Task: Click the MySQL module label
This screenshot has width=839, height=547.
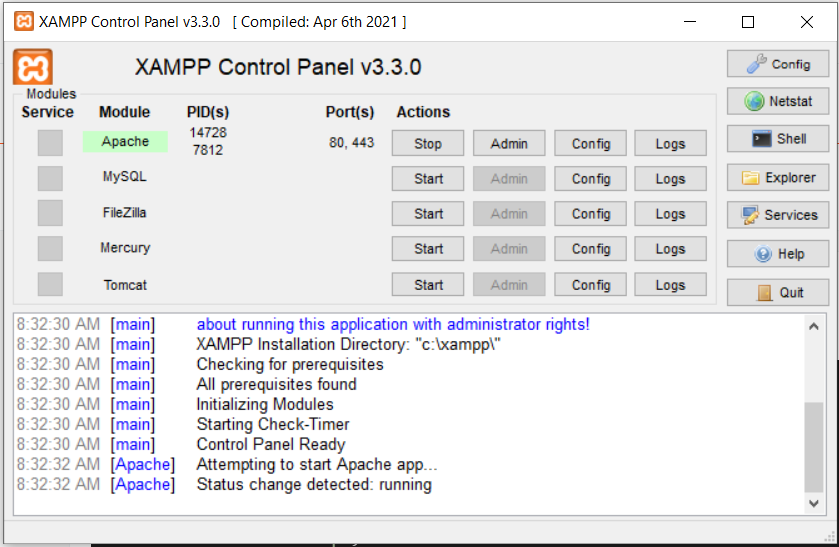Action: coord(125,177)
